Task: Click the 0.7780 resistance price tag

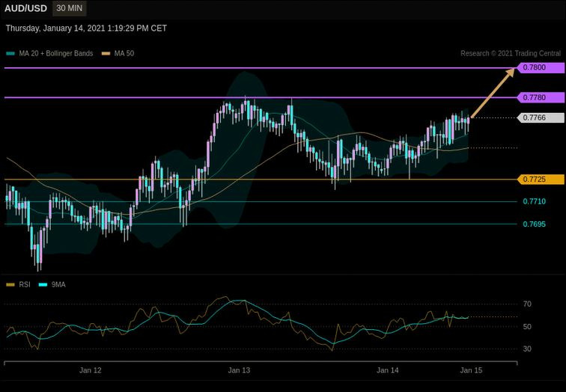Action: click(541, 97)
